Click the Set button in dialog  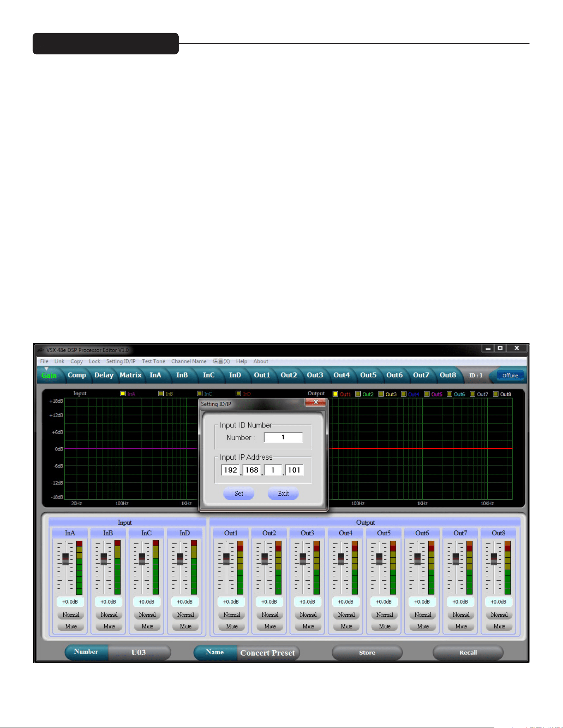[239, 494]
